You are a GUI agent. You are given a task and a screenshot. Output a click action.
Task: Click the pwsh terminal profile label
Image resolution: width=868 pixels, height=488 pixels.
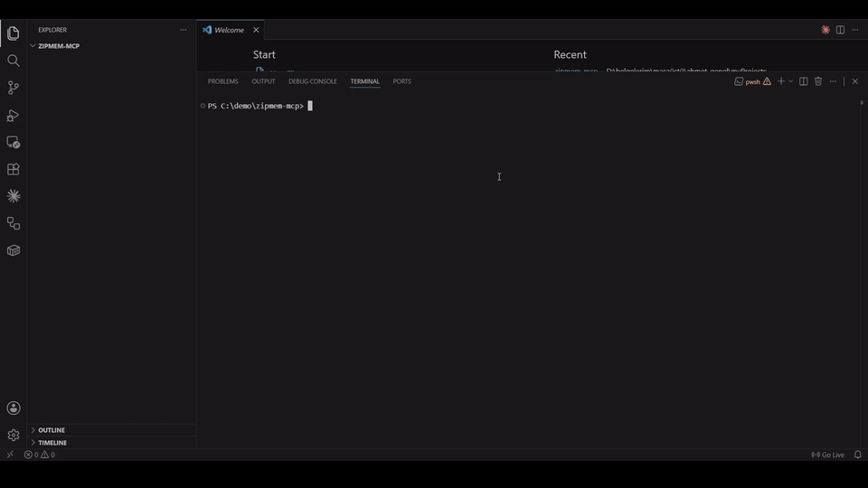pos(752,82)
